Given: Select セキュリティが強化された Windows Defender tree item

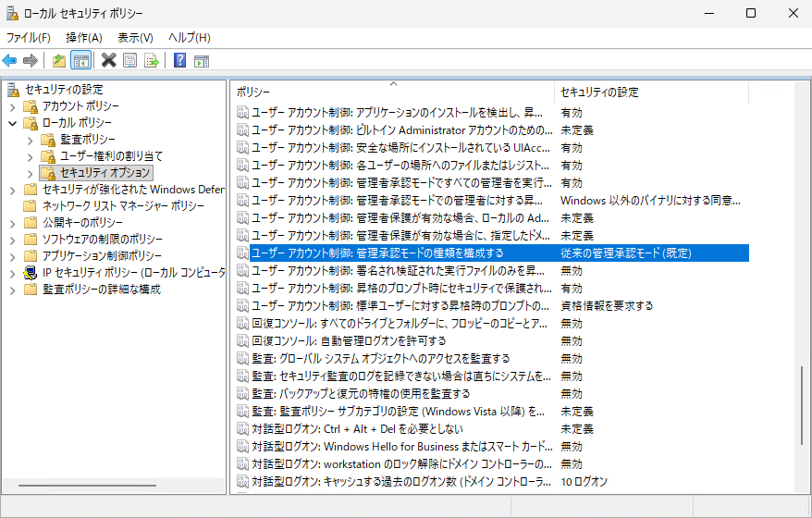Looking at the screenshot, I should [133, 189].
